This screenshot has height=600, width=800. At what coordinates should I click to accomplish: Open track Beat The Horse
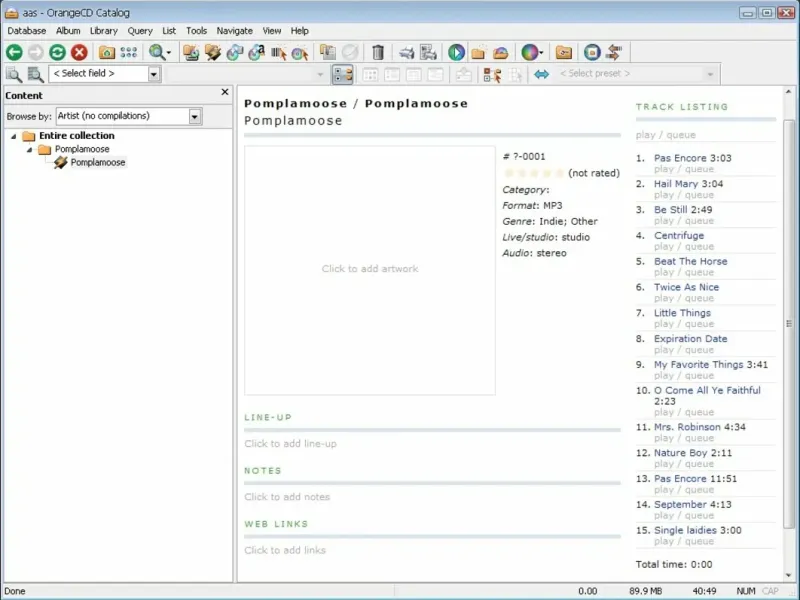[x=690, y=261]
